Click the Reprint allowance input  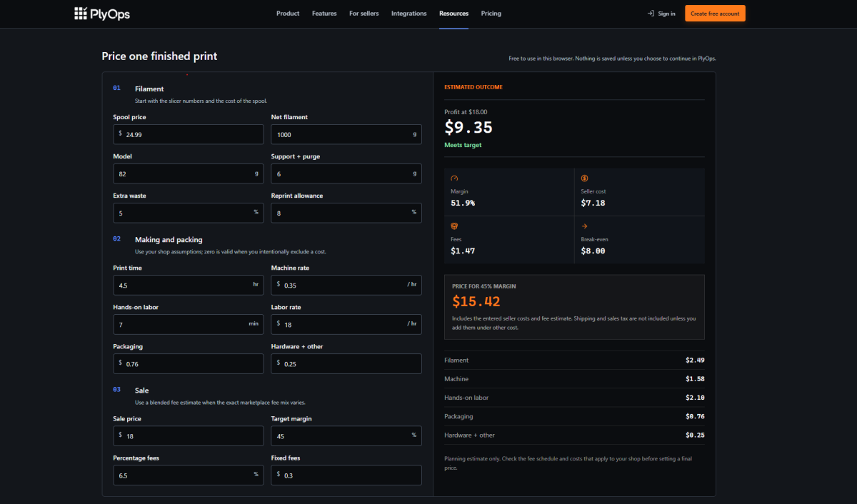346,213
